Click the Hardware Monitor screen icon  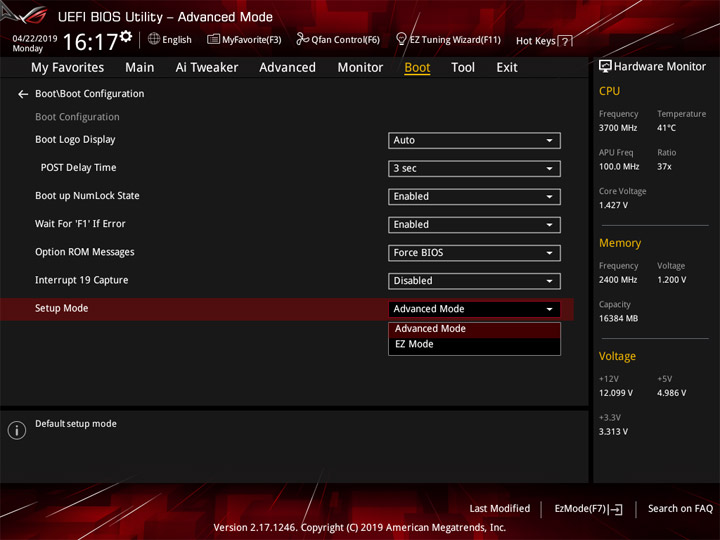[605, 66]
